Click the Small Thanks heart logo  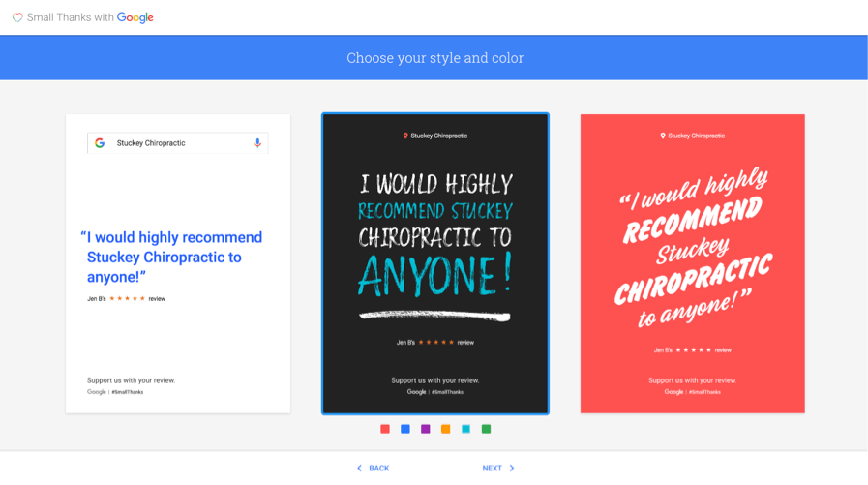17,17
